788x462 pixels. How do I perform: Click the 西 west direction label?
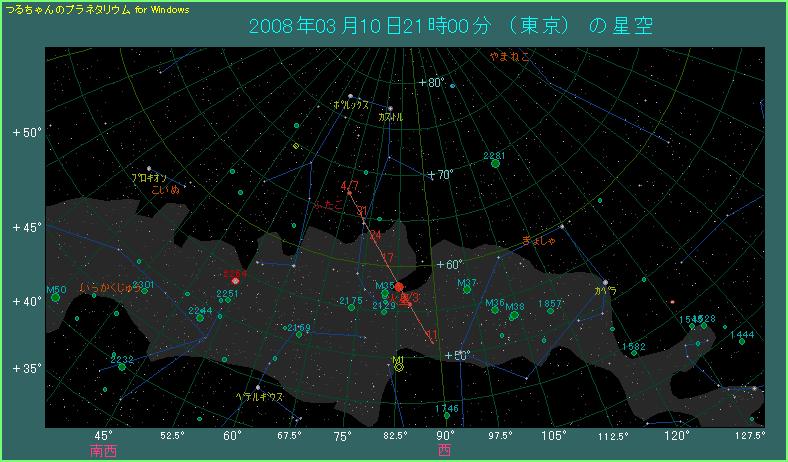click(444, 450)
